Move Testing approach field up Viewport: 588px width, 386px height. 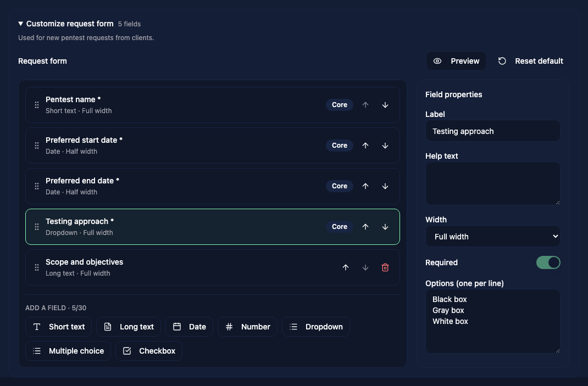click(x=365, y=227)
